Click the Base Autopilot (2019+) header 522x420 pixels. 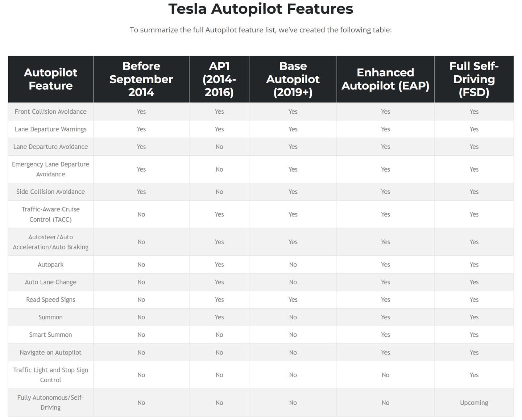[293, 79]
